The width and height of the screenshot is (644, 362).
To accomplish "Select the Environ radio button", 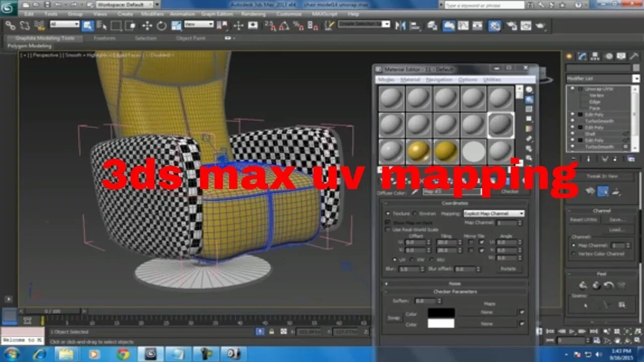I will [415, 214].
